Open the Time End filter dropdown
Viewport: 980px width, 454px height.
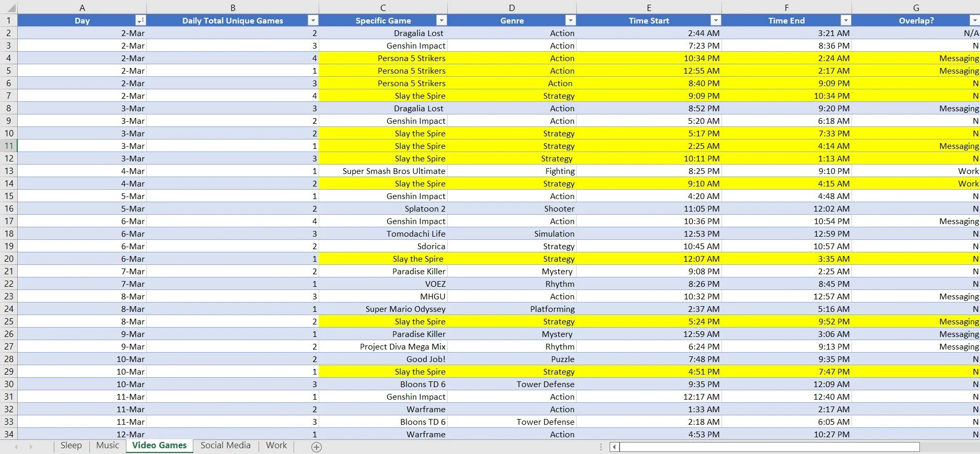point(846,20)
